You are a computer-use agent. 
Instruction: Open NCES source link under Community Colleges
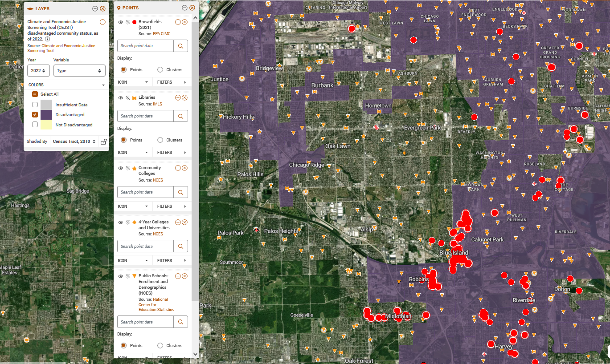click(x=158, y=180)
